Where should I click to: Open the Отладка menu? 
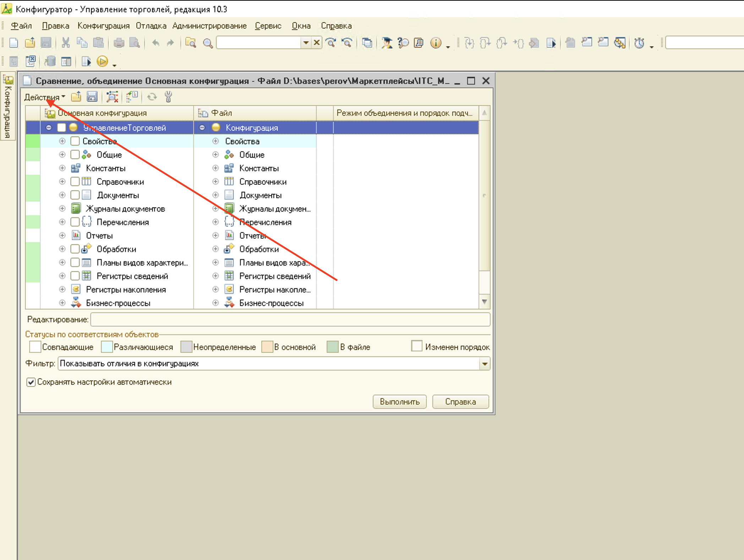(x=151, y=26)
